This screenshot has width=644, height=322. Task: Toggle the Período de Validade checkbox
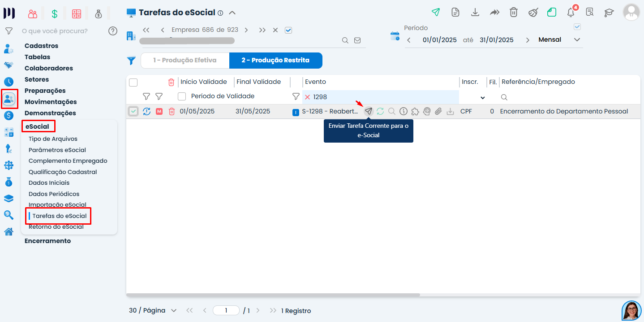pos(182,96)
